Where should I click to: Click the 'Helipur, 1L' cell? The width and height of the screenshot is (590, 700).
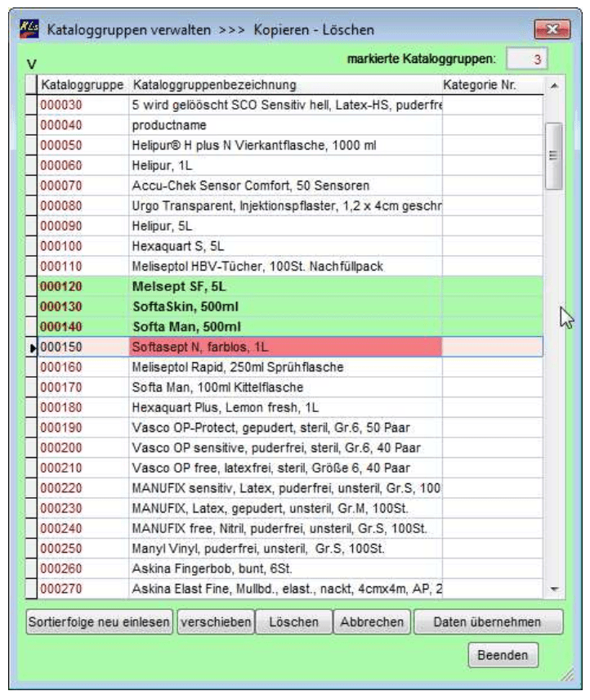pos(285,166)
